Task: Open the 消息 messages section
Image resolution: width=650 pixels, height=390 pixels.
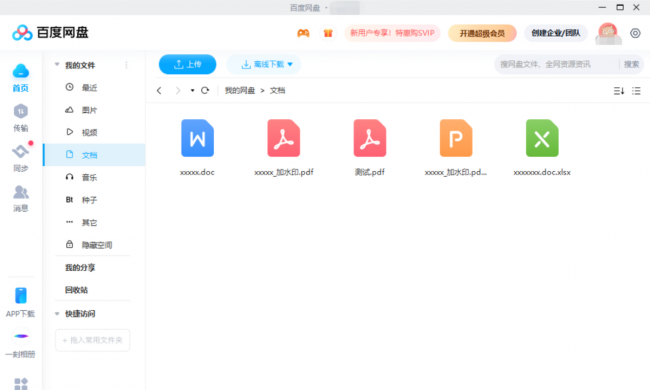Action: 20,199
